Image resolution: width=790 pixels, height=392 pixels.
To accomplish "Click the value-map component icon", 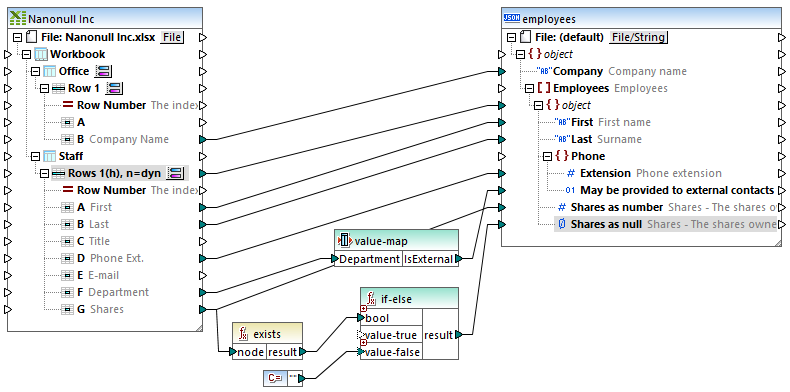I will coord(345,240).
